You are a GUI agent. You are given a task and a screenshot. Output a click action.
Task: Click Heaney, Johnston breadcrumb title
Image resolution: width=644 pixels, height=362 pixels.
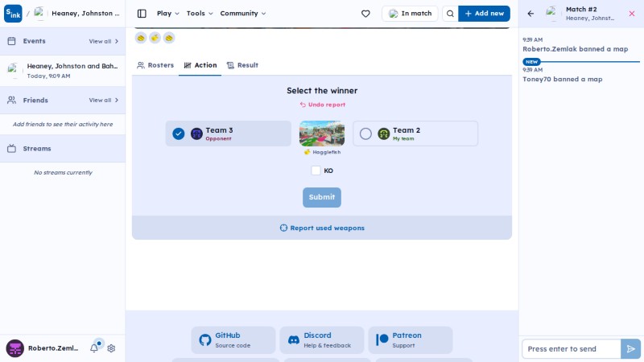(85, 14)
